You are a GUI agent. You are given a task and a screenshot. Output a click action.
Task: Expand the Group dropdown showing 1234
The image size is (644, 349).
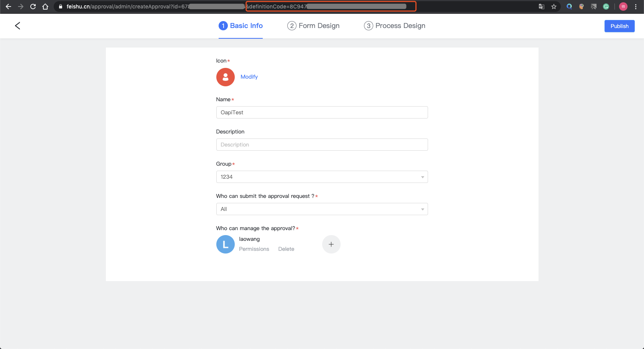[322, 177]
